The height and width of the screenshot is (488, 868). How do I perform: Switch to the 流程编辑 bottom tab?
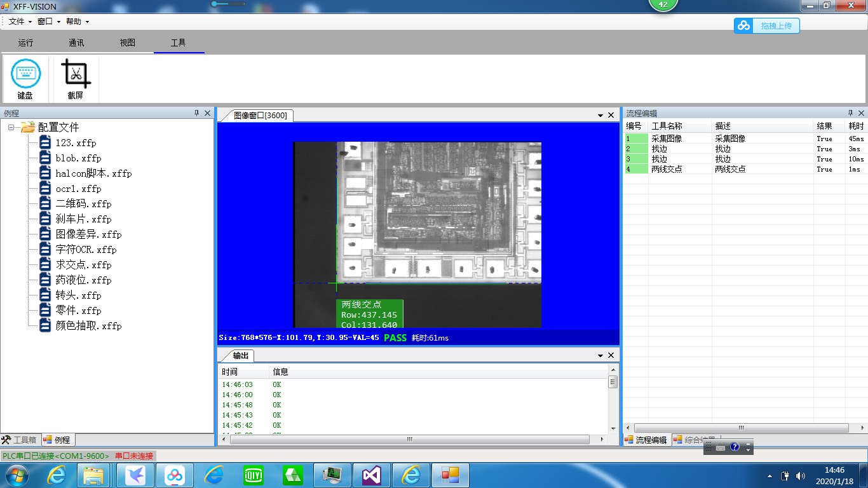pos(646,440)
